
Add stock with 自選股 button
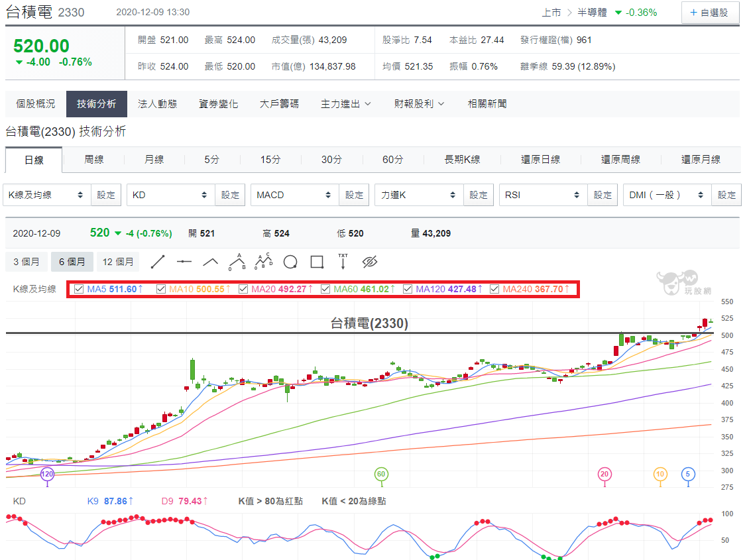pos(709,13)
